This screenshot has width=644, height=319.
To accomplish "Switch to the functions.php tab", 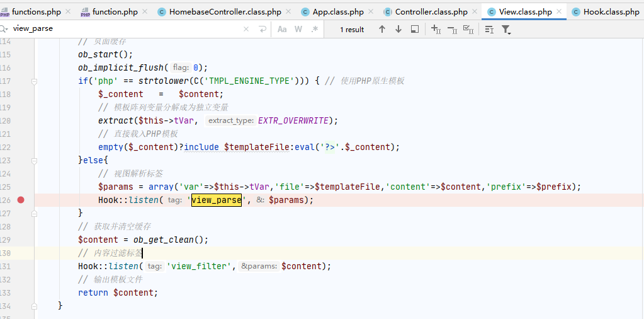I will pyautogui.click(x=36, y=11).
